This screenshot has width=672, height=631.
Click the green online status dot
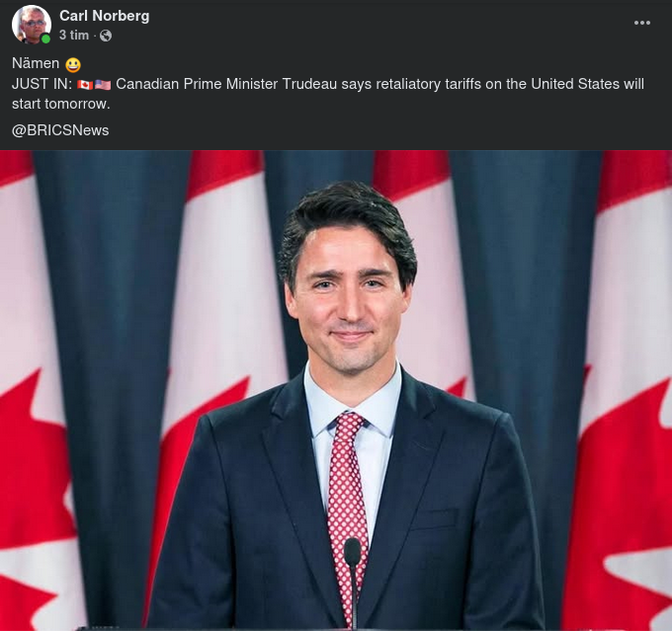[x=45, y=39]
